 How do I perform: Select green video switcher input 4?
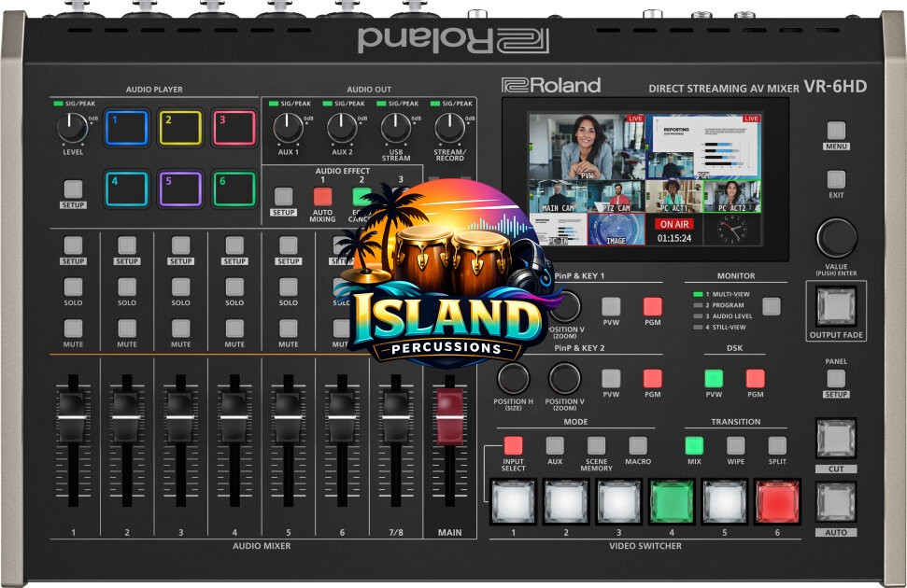click(672, 501)
